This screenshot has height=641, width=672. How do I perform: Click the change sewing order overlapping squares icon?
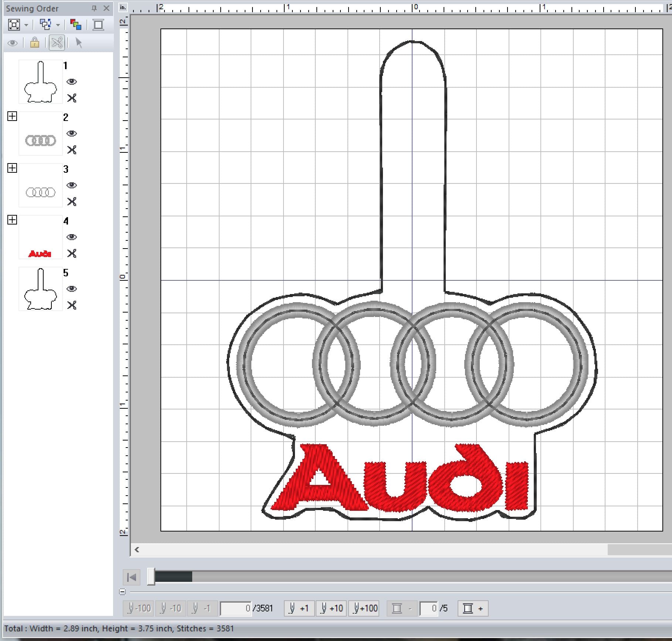[45, 24]
